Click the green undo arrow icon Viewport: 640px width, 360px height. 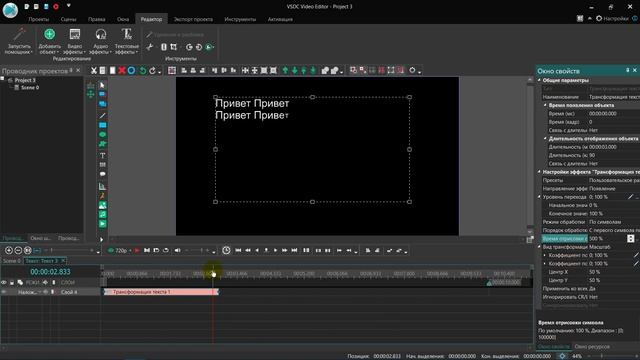coord(142,71)
